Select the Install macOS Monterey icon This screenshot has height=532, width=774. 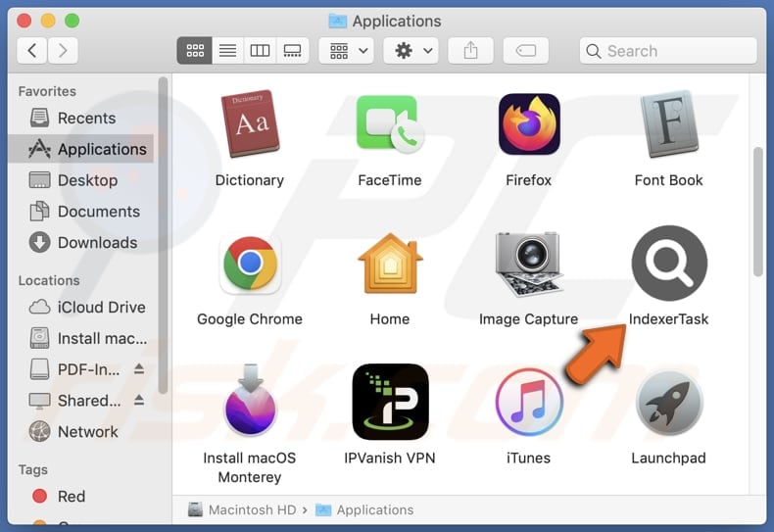[250, 400]
